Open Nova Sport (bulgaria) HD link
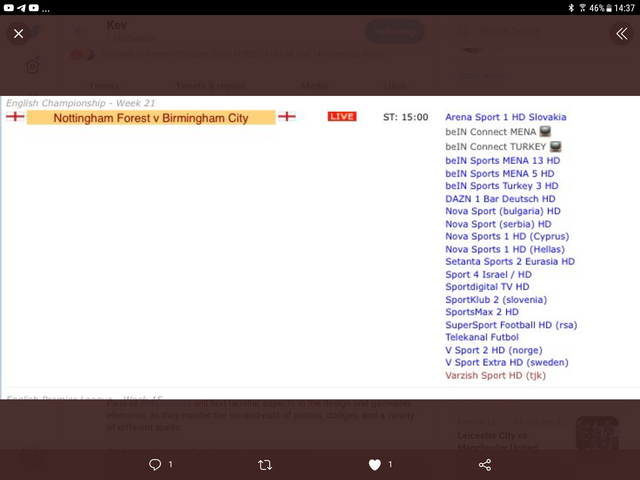 [503, 211]
